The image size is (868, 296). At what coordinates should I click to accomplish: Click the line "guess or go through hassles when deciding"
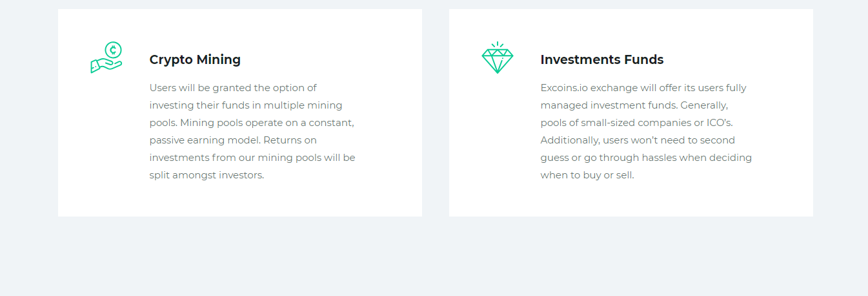coord(646,158)
